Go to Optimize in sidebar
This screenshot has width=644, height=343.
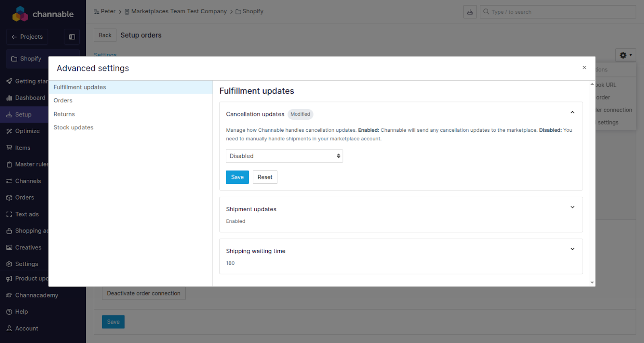[x=27, y=131]
